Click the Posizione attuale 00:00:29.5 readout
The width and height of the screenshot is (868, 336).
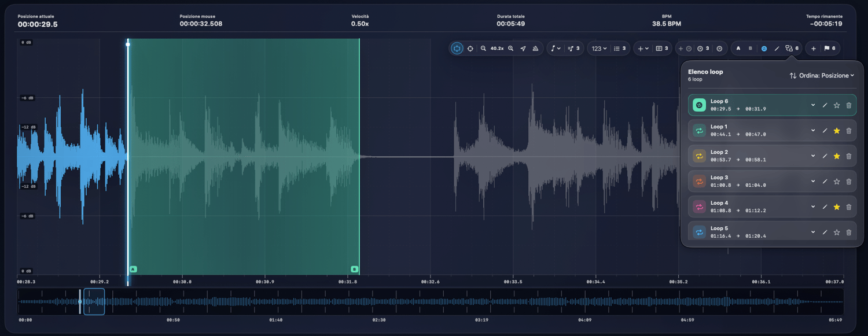pos(38,24)
